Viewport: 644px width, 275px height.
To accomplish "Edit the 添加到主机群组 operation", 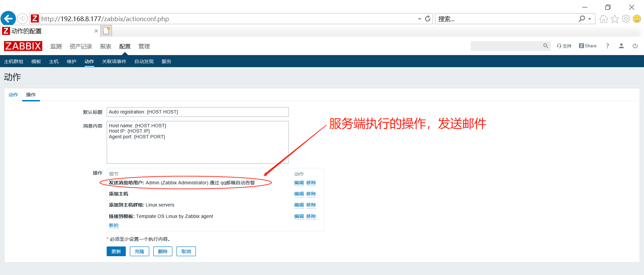I will [x=299, y=205].
